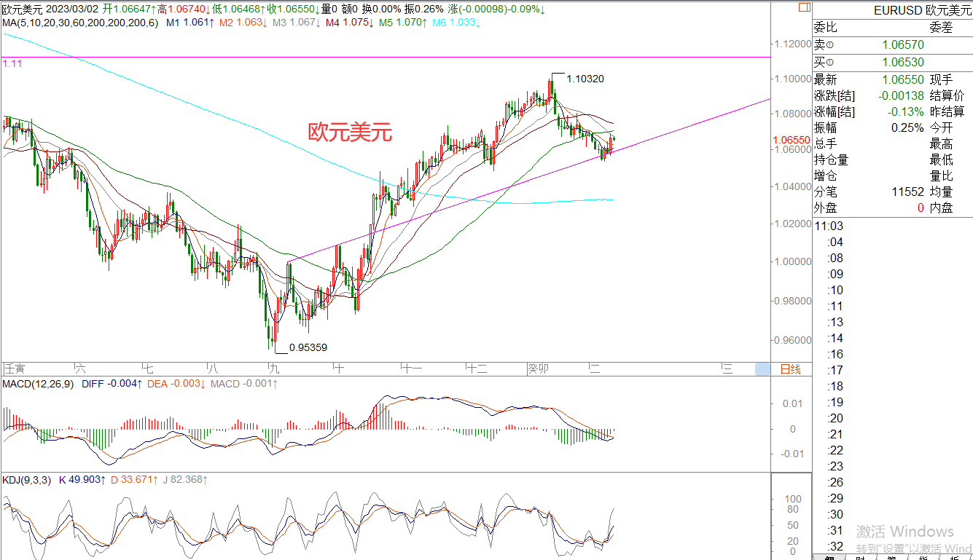Click the 十一 month label on time axis
The image size is (973, 560).
coord(412,369)
